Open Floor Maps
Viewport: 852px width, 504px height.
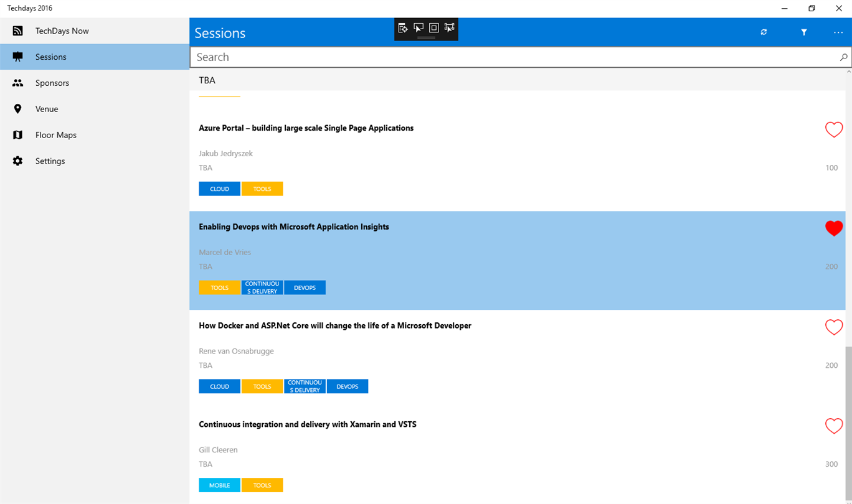(x=95, y=135)
